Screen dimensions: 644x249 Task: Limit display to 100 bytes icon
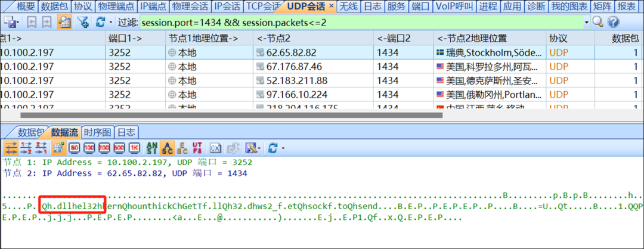click(x=89, y=147)
